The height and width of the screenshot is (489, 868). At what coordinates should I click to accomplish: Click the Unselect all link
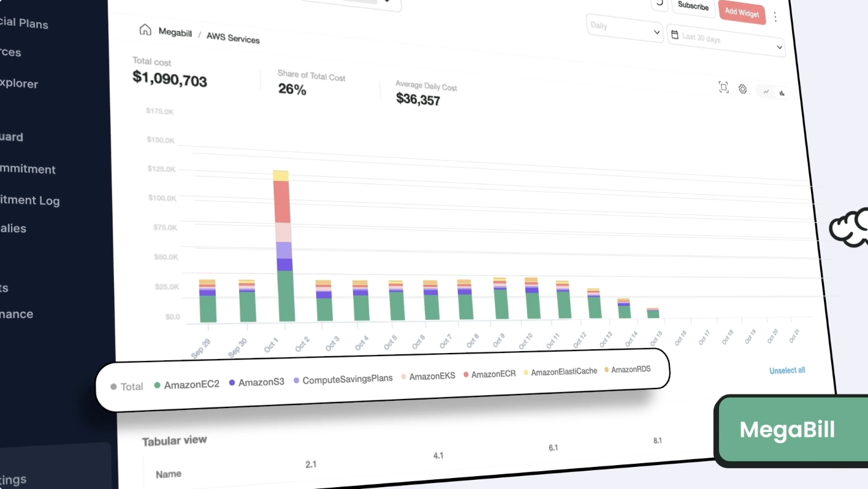coord(787,370)
